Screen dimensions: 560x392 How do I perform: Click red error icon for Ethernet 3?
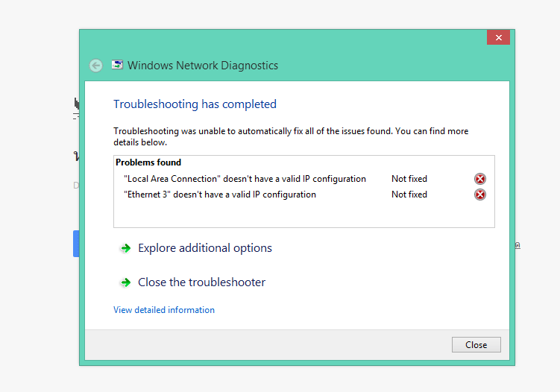point(480,195)
